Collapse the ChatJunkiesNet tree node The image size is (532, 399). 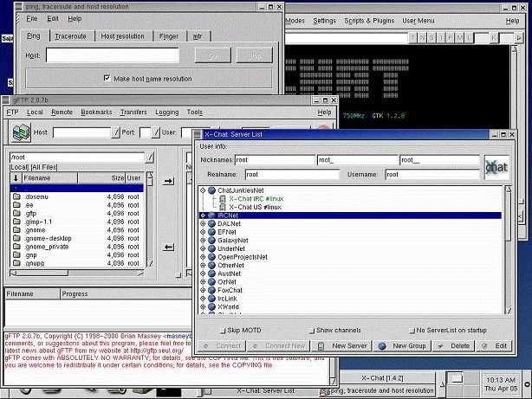coord(202,190)
